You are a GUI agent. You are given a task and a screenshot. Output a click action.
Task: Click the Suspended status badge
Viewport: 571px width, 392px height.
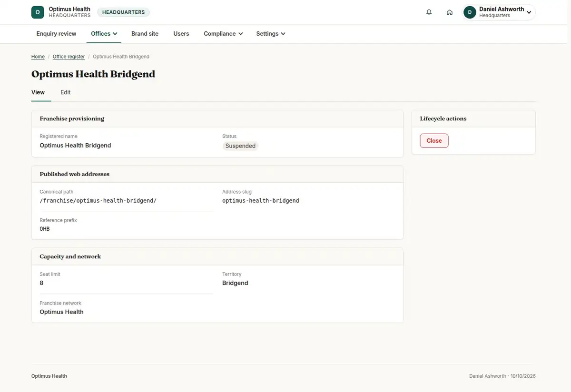point(240,146)
